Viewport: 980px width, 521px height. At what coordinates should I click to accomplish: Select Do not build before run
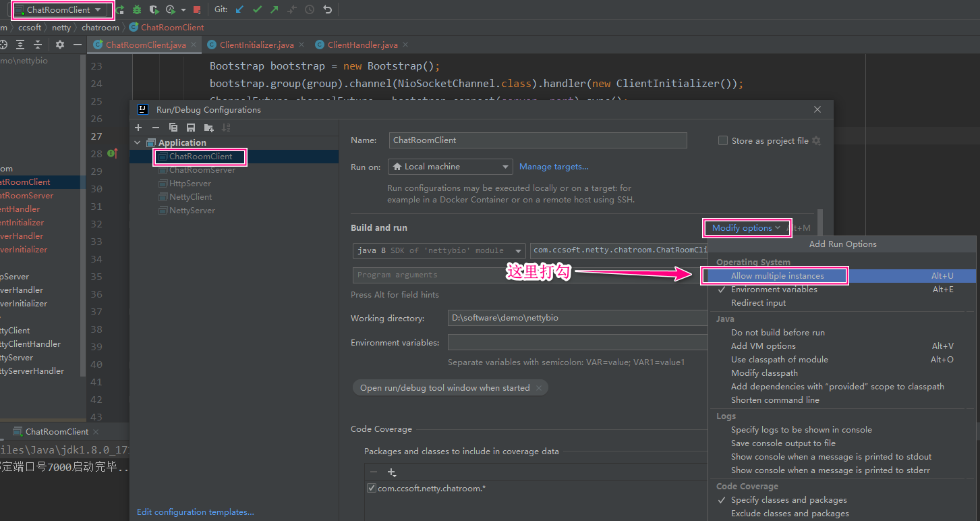tap(842, 333)
